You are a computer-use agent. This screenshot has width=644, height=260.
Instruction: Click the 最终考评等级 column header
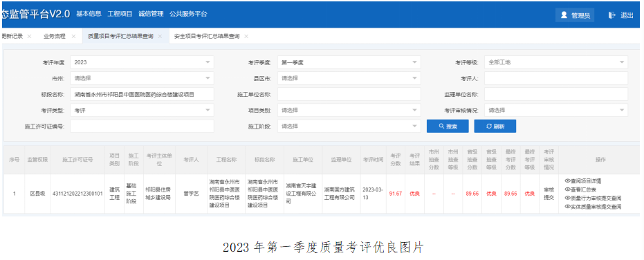529,160
